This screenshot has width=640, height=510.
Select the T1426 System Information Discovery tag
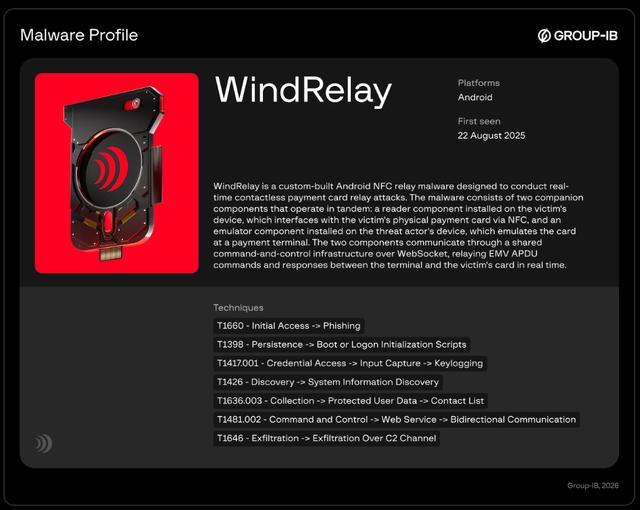pos(328,382)
